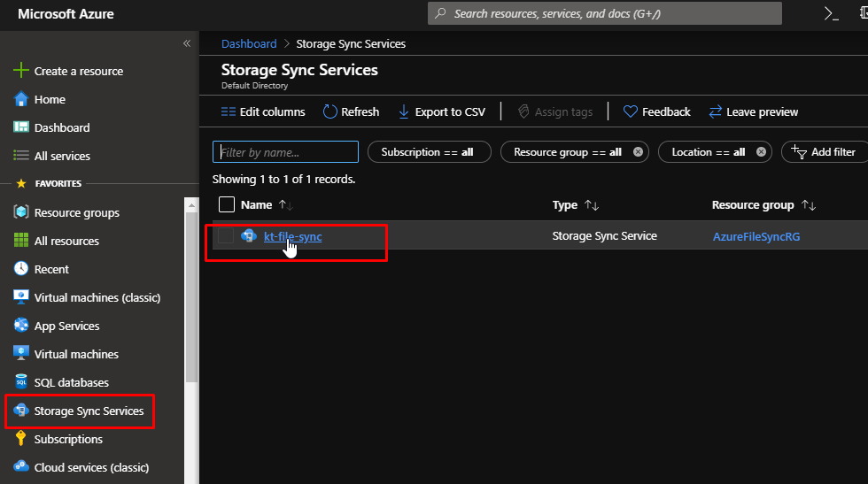868x484 pixels.
Task: Select the All services menu label
Action: click(x=62, y=156)
